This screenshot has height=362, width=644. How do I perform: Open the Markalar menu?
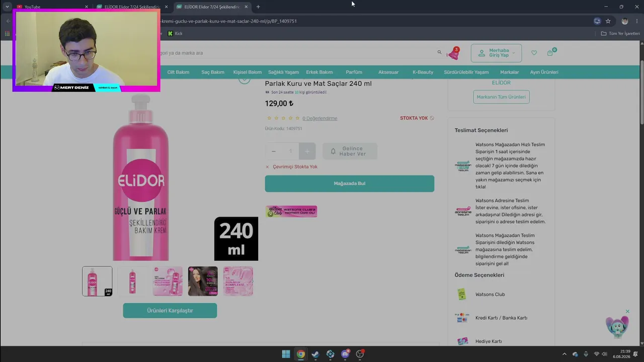point(510,72)
